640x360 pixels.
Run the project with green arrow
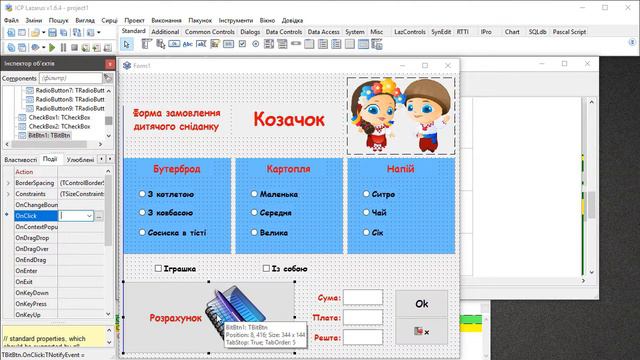click(52, 48)
